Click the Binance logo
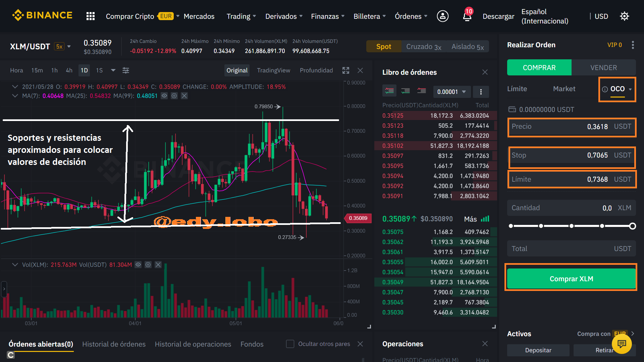Screen dimensions: 644x362 [42, 15]
